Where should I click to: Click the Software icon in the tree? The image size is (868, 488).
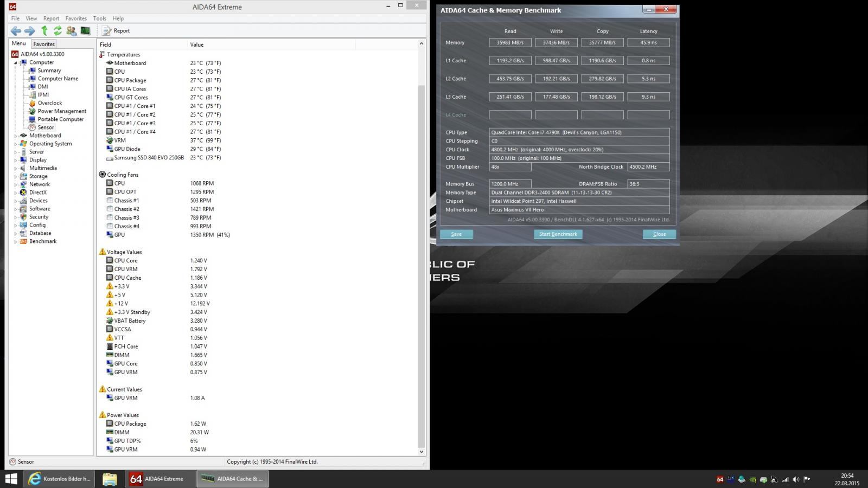(x=23, y=209)
